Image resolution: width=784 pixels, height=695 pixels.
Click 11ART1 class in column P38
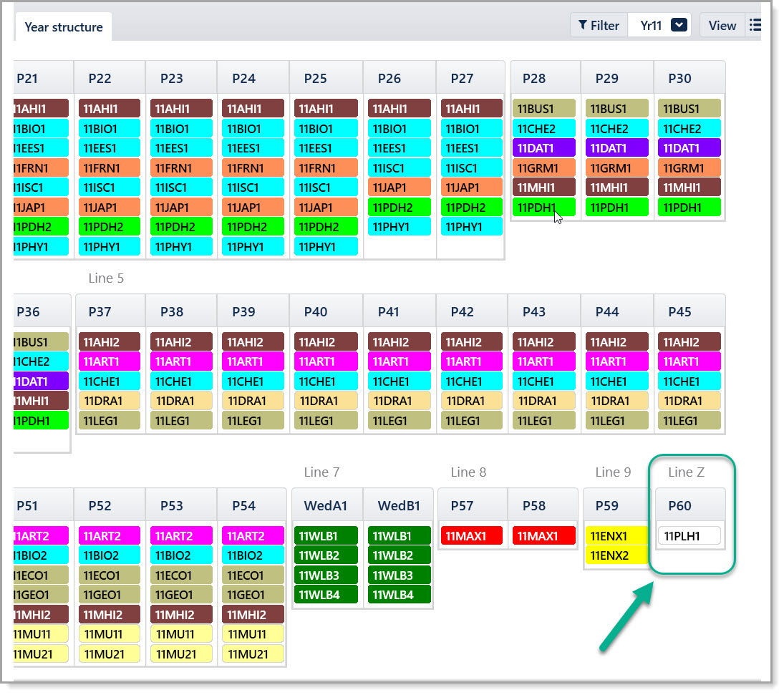click(181, 361)
